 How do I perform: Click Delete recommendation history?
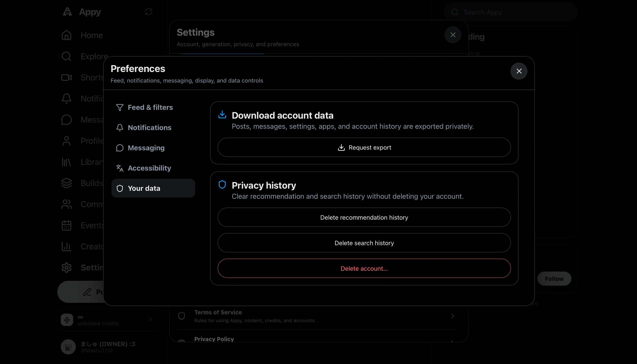pyautogui.click(x=364, y=217)
